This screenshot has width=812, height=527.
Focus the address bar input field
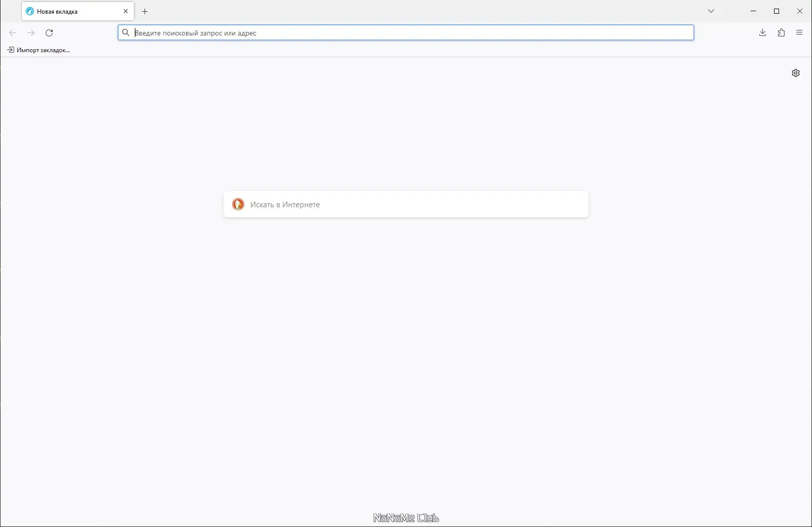point(405,33)
